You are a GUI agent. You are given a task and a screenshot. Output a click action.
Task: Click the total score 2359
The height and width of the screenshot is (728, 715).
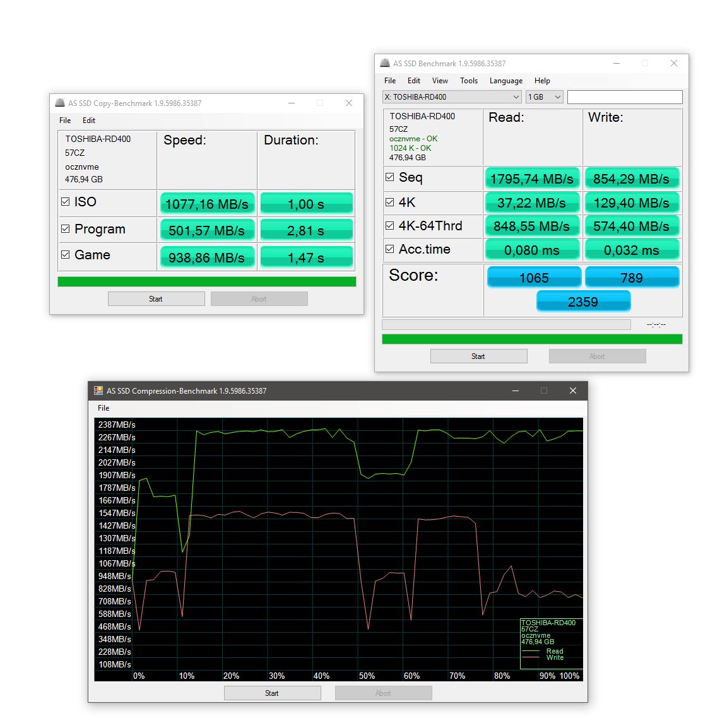coord(583,302)
